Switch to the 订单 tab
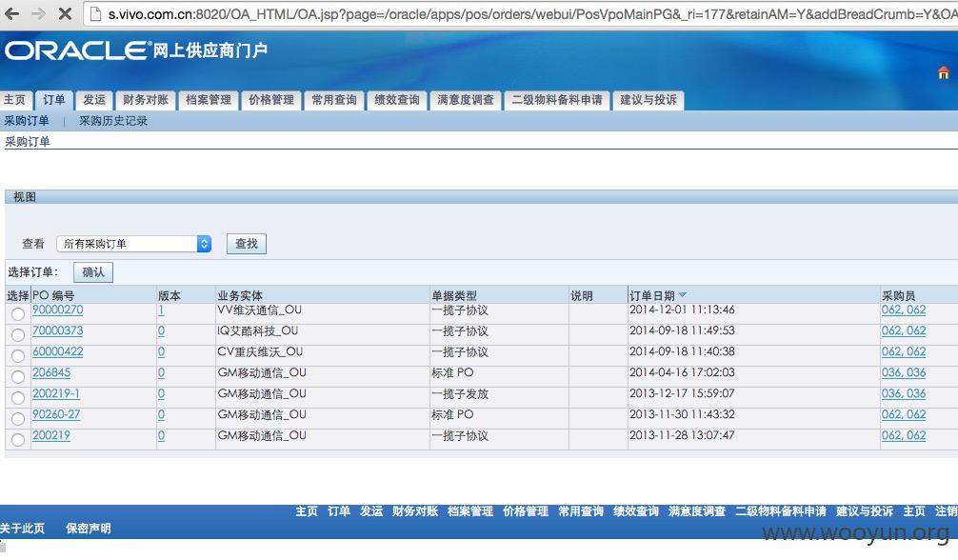 coord(53,100)
